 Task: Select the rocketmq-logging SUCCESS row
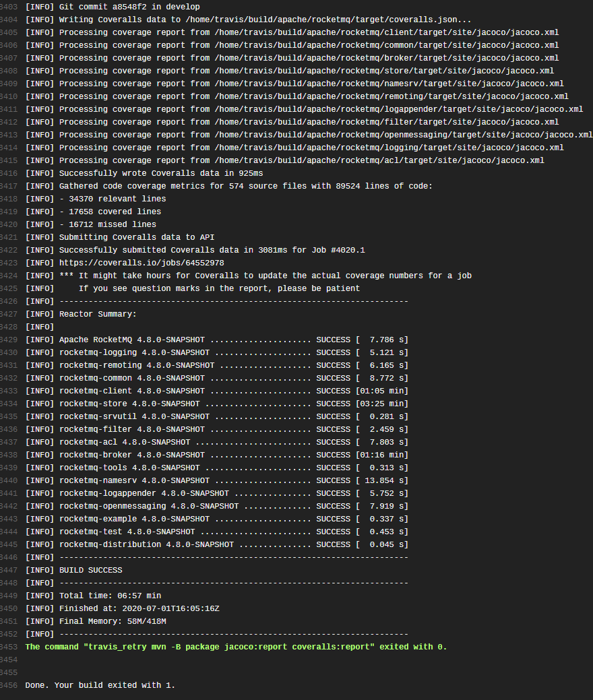[x=216, y=352]
